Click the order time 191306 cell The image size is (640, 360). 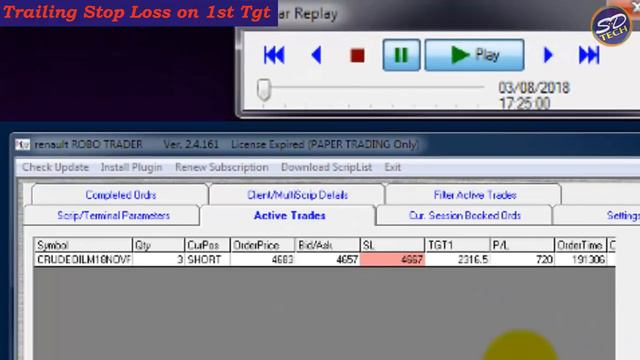point(580,260)
